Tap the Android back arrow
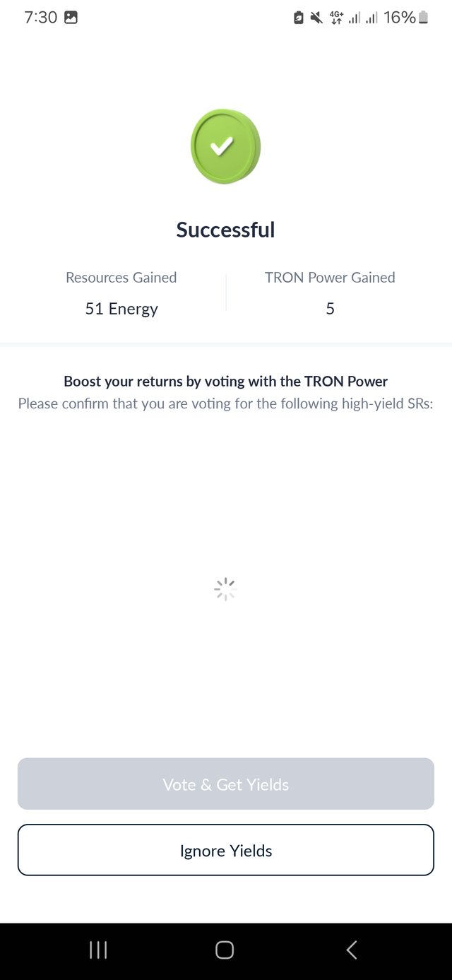452x980 pixels. (x=352, y=950)
